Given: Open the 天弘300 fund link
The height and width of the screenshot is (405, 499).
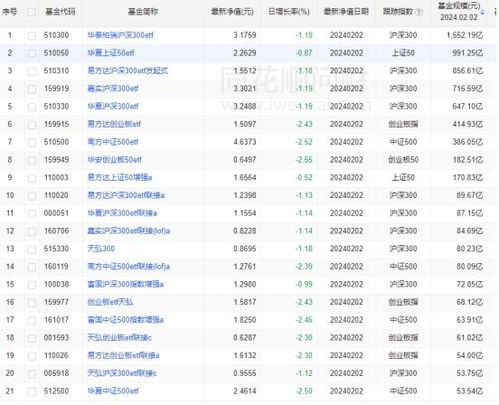Looking at the screenshot, I should (101, 249).
